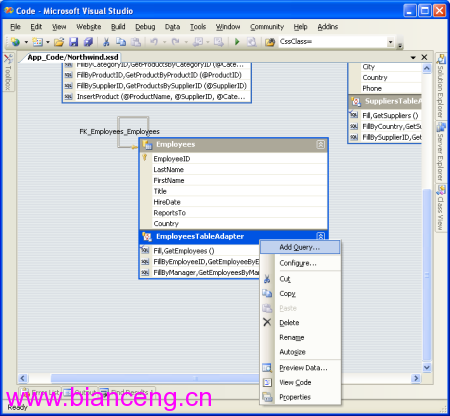Click SQL icon next to FillByCountry,GetSu… query

coord(354,126)
